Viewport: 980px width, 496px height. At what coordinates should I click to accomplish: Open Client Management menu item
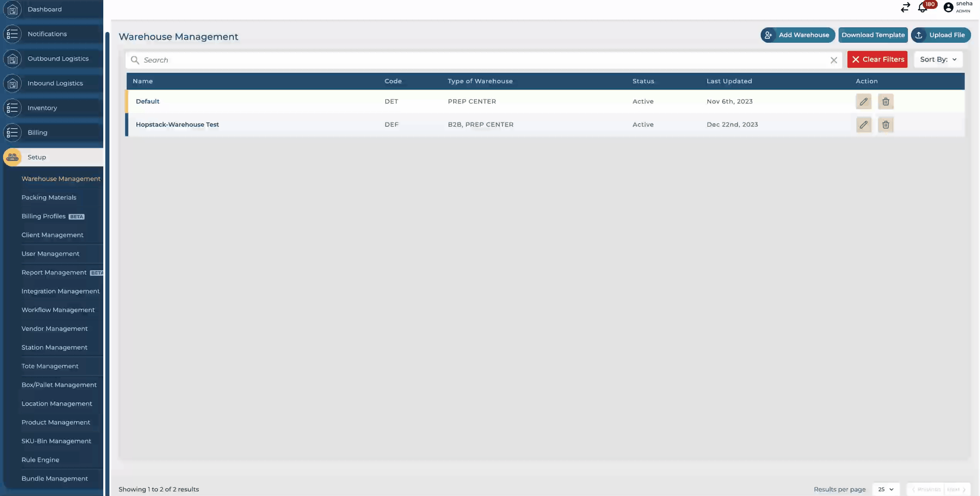[x=52, y=235]
